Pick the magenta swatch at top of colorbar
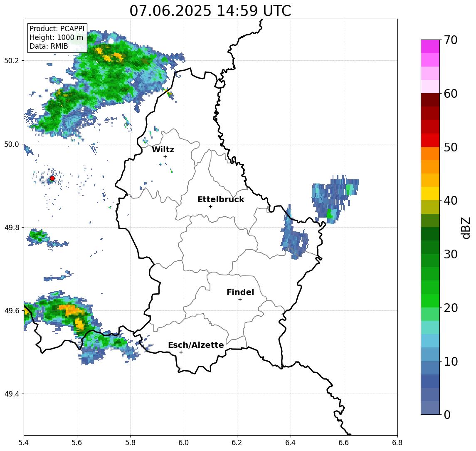The image size is (476, 451). [x=430, y=47]
